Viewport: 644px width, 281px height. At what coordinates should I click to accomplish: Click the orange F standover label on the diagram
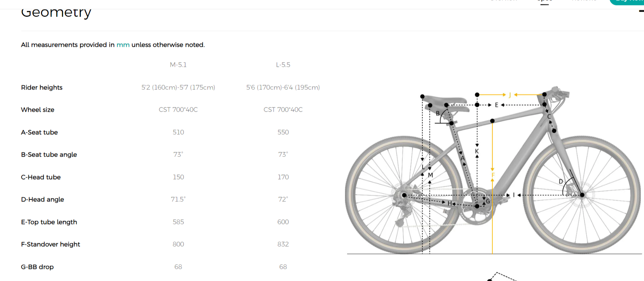(493, 175)
